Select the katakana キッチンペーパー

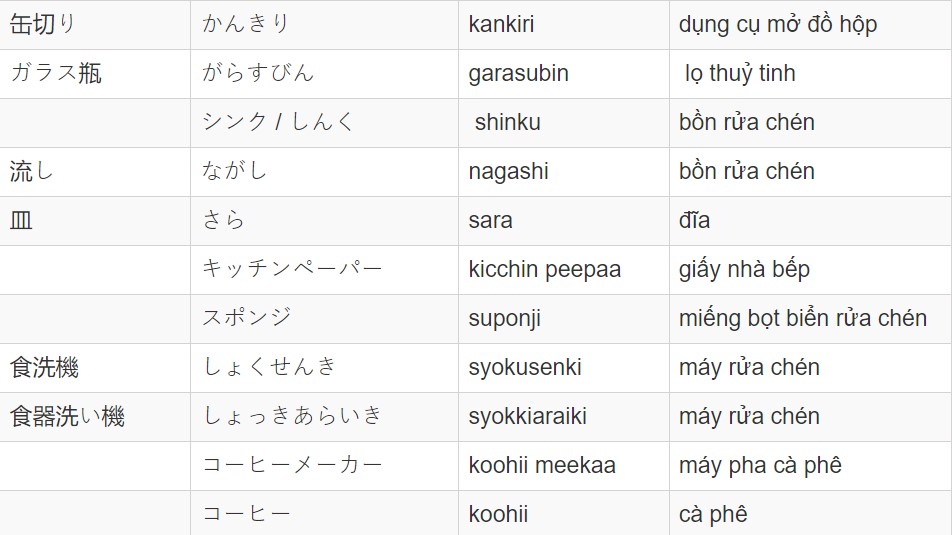(292, 268)
